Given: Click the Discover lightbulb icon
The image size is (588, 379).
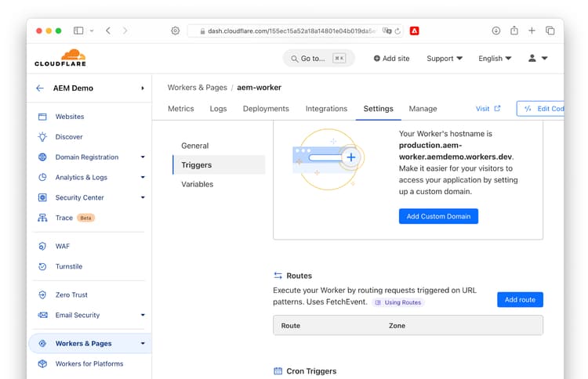Looking at the screenshot, I should point(42,137).
